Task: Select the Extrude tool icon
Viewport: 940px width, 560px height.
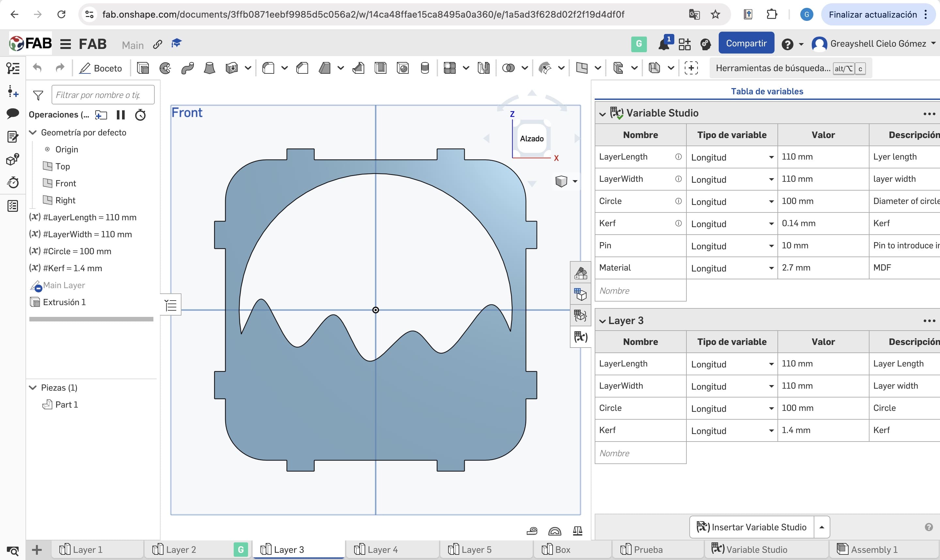Action: [143, 68]
